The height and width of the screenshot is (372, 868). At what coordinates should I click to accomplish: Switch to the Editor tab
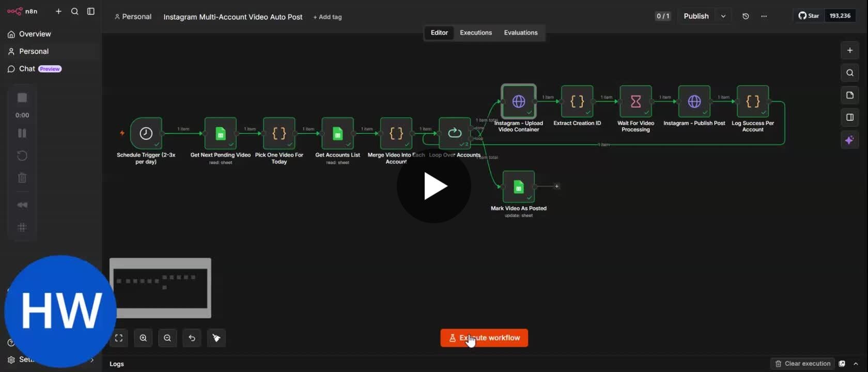coord(439,33)
